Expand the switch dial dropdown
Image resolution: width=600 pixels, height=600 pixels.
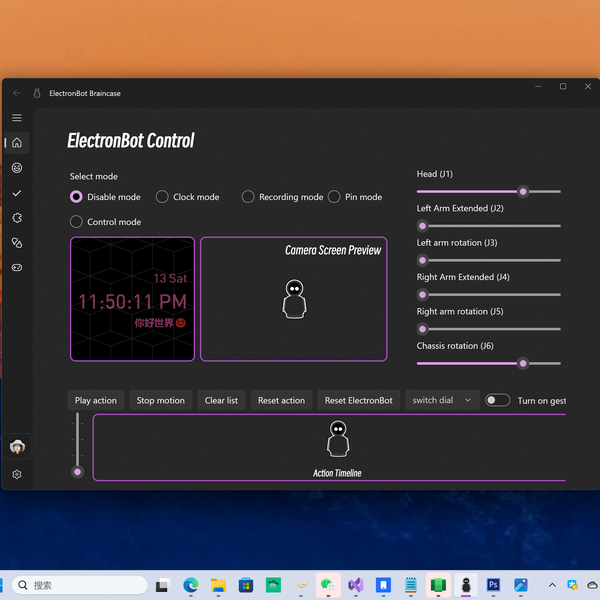tap(442, 400)
